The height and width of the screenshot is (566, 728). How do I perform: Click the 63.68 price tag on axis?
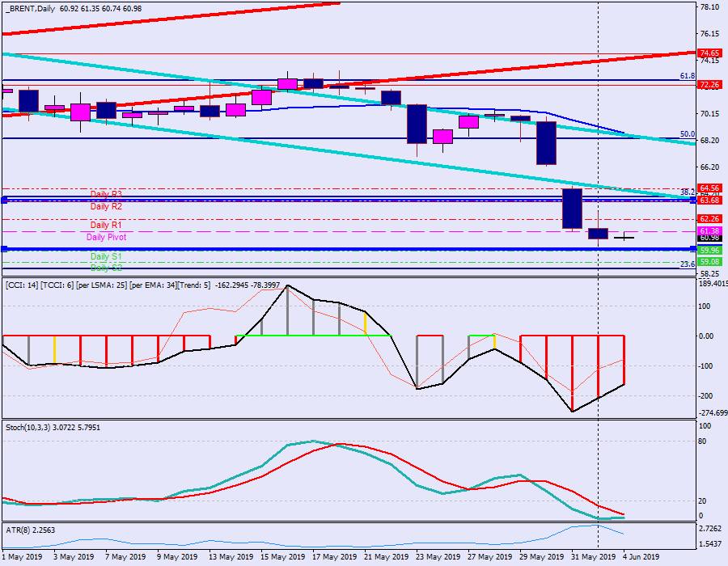709,201
